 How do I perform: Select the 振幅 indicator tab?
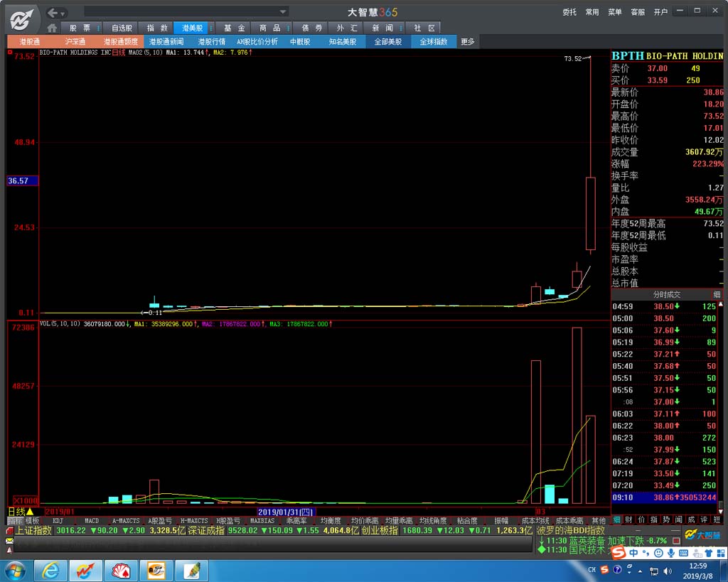[x=501, y=521]
